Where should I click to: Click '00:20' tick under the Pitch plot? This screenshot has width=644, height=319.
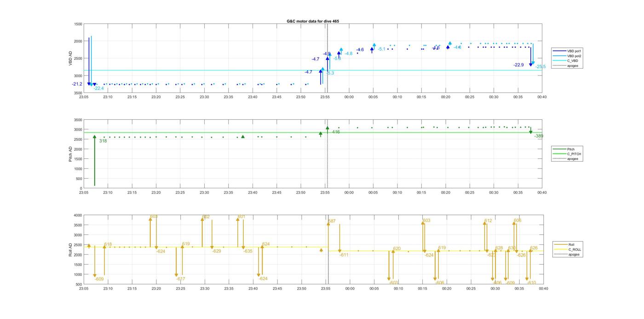[445, 193]
